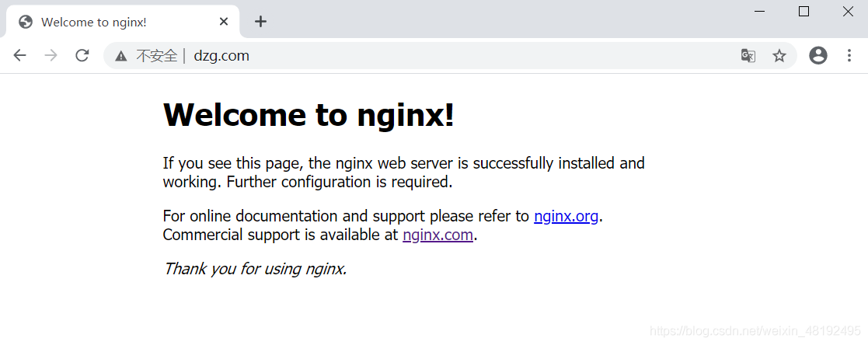This screenshot has width=868, height=345.
Task: Click the 不安全 security label
Action: pos(156,56)
